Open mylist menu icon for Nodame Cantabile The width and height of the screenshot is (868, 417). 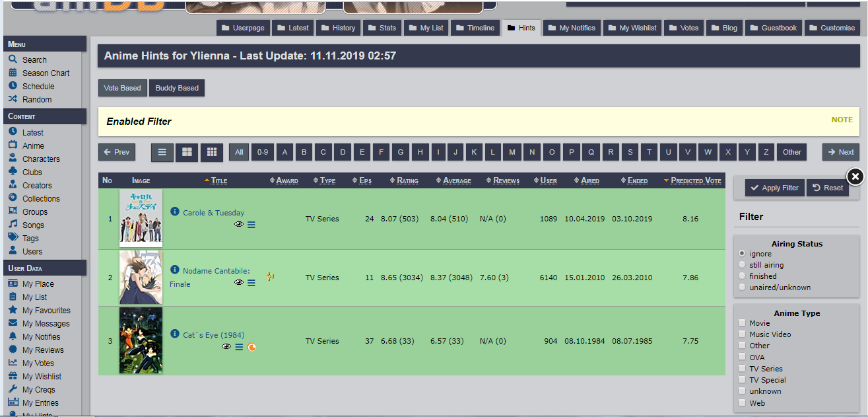point(251,283)
